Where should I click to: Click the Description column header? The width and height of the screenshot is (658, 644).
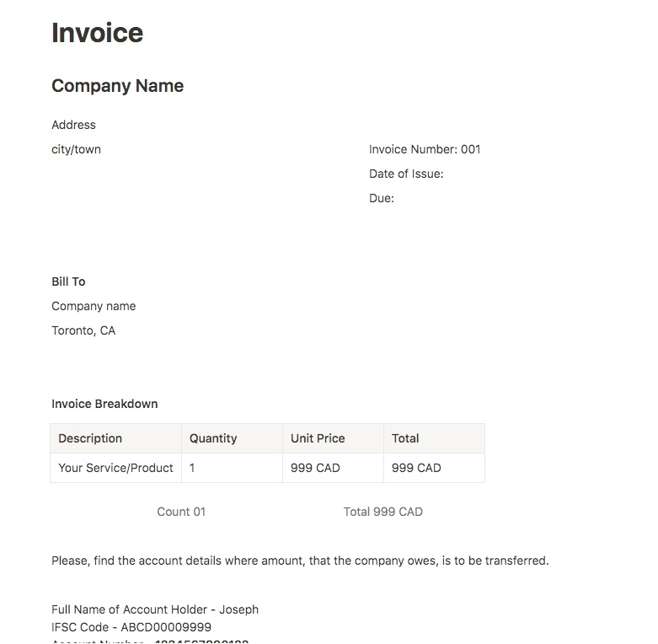click(x=115, y=438)
